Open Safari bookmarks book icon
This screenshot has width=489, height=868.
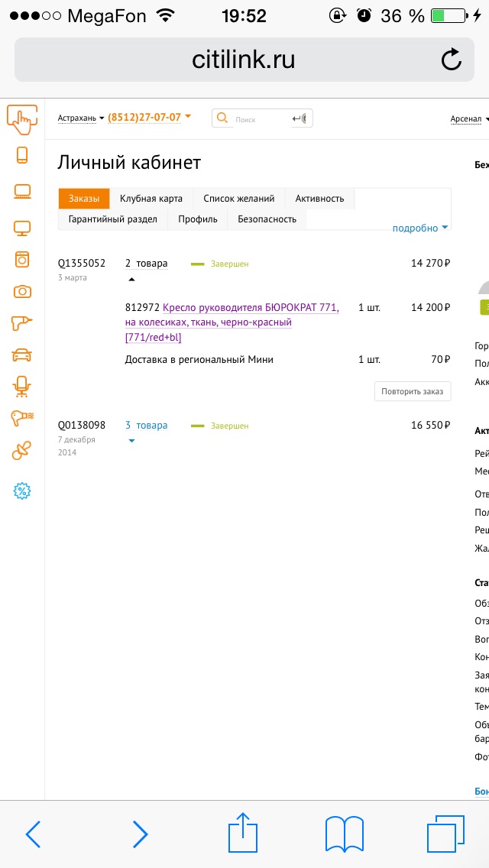(345, 834)
